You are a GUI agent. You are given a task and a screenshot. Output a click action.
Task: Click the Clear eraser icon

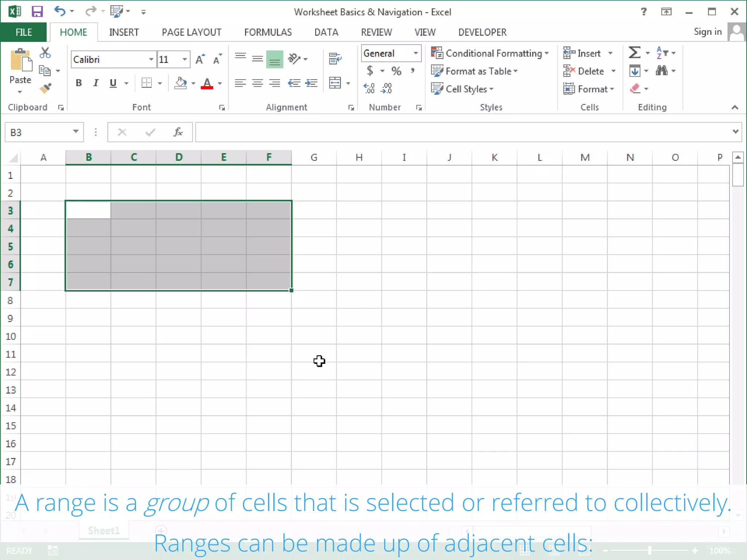635,89
